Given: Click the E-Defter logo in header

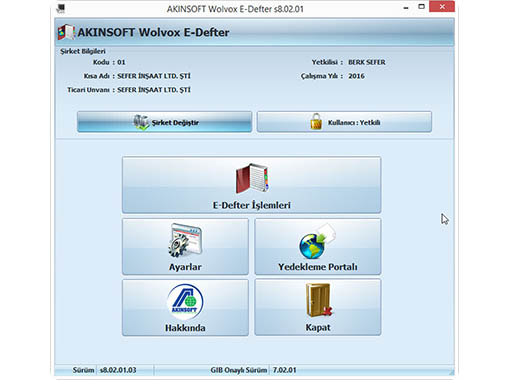Looking at the screenshot, I should coord(66,32).
